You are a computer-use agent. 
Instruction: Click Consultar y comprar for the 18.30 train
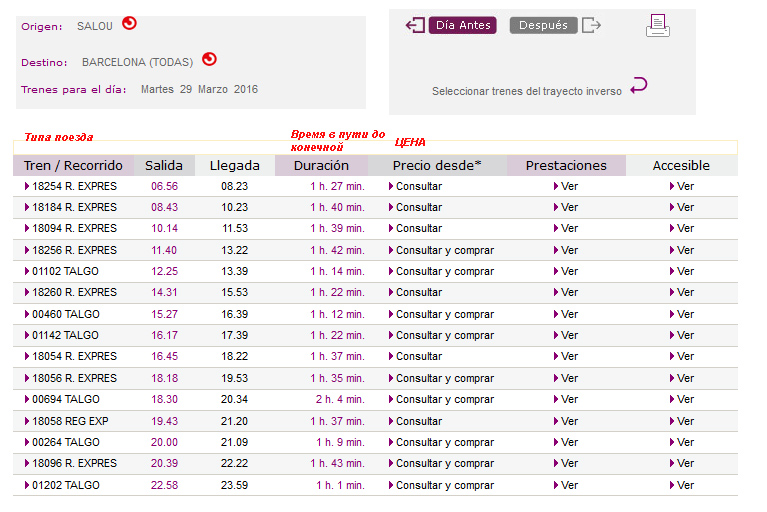tap(441, 400)
